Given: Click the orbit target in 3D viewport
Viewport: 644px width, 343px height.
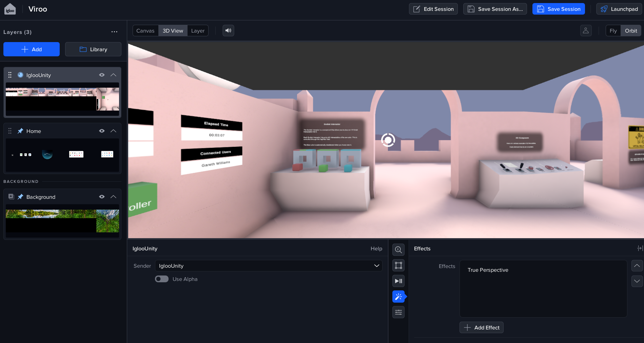Looking at the screenshot, I should 388,140.
